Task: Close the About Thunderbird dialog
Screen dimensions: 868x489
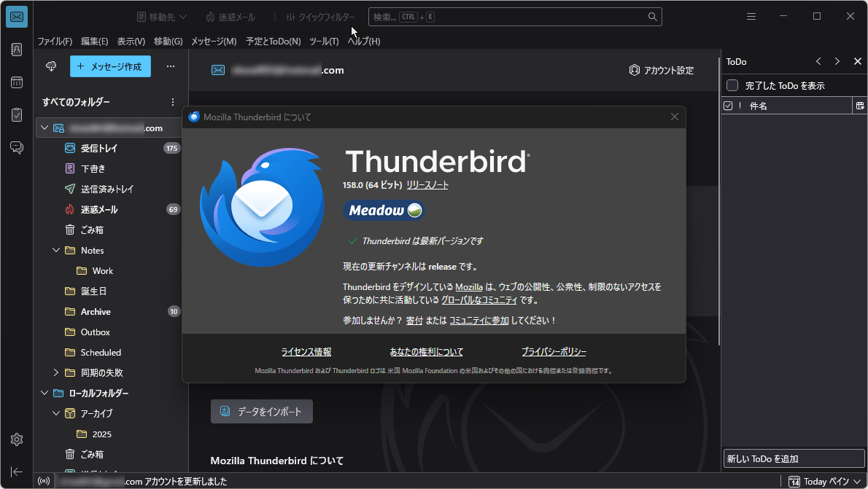Action: click(x=674, y=117)
